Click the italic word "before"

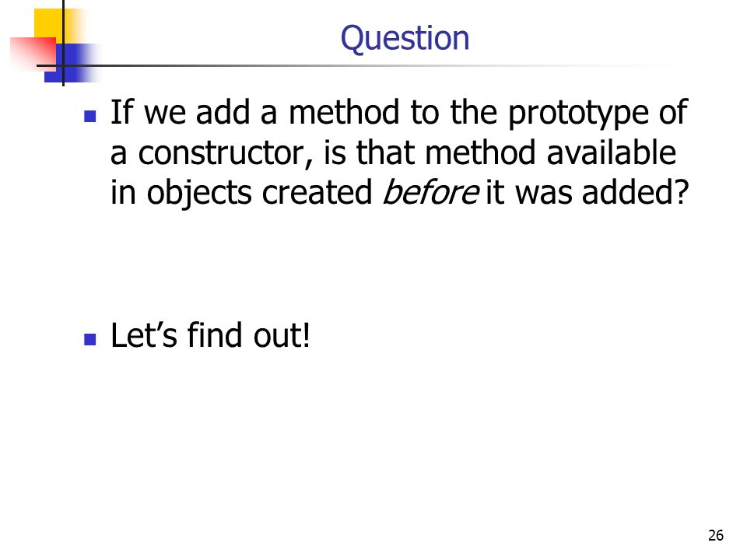pyautogui.click(x=430, y=192)
